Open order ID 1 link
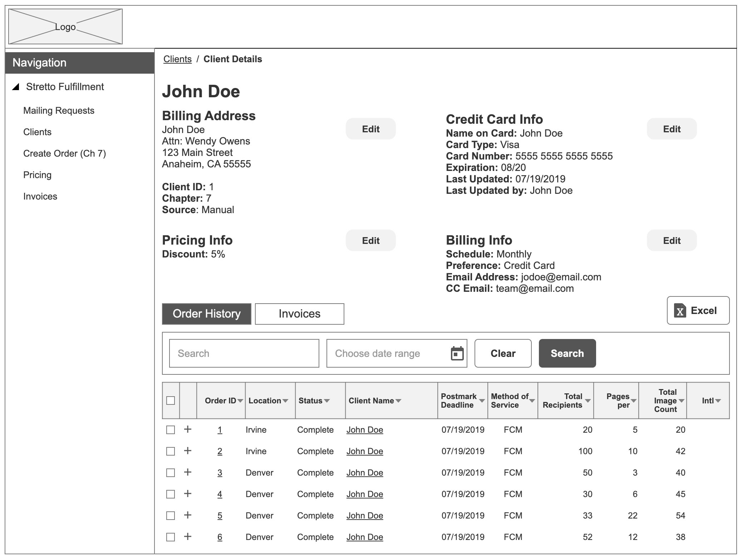This screenshot has width=742, height=560. click(220, 430)
